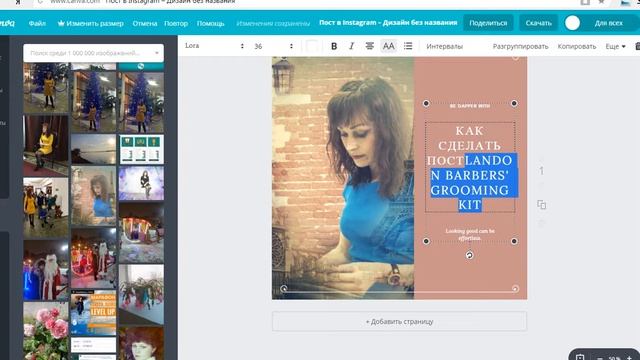Select thumbnail of woman in yellow on chair
This screenshot has height=360, width=640.
46,145
